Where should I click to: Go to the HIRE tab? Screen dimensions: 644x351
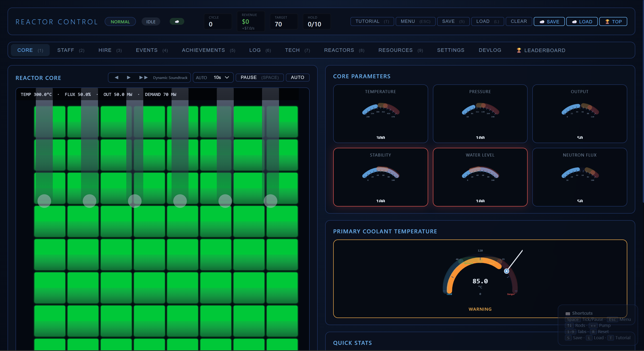pos(110,50)
